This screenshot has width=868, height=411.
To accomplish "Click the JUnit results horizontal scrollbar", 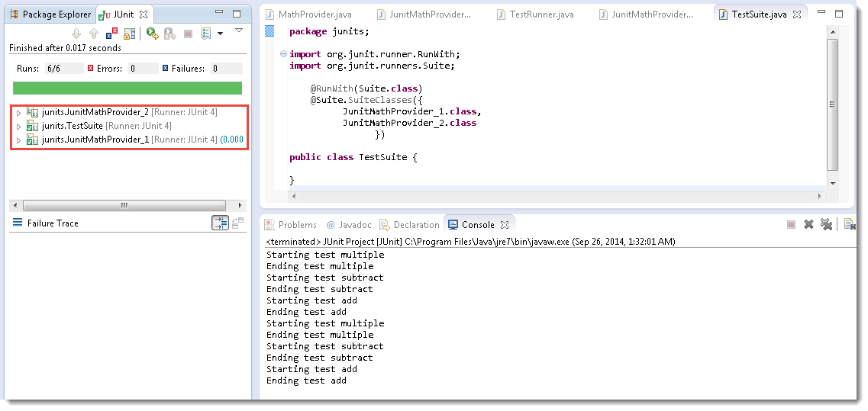I will (124, 205).
